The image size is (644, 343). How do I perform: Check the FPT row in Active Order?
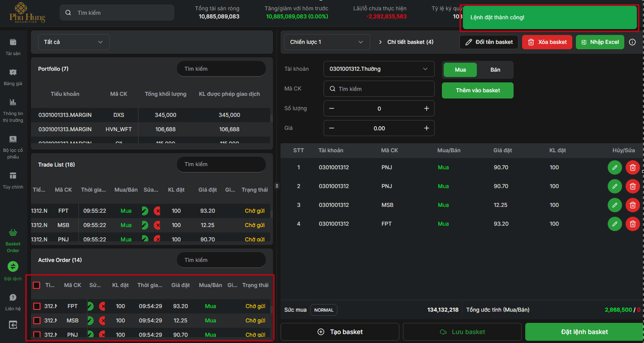click(x=37, y=306)
